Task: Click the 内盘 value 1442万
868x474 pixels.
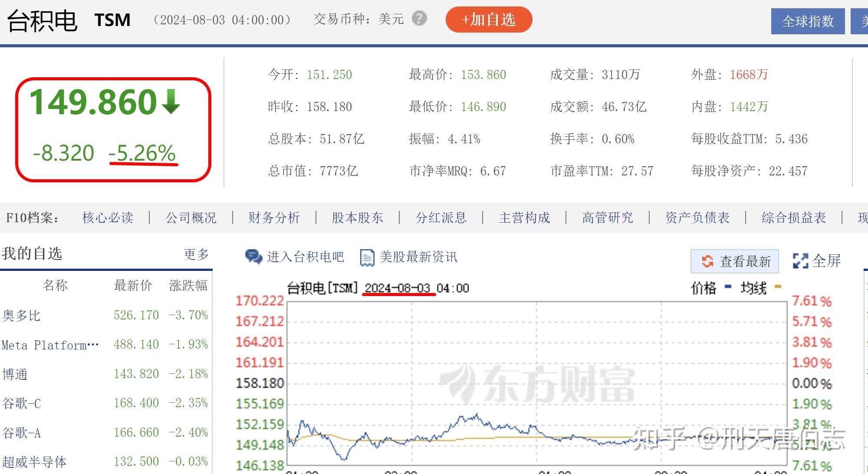Action: [749, 107]
